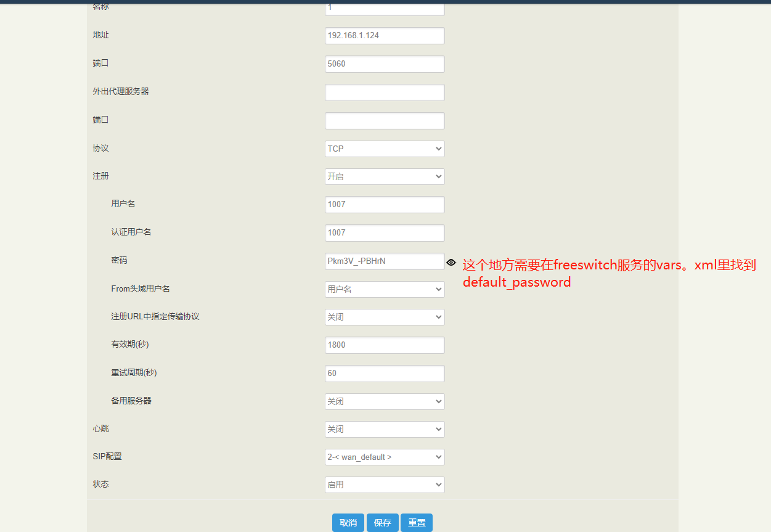Show the password by clicking the eye icon

(451, 262)
